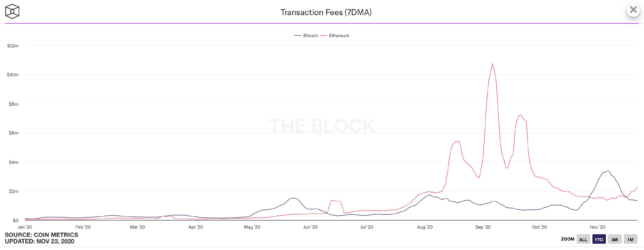
Task: Click the $6m y-axis label
Action: coord(14,133)
